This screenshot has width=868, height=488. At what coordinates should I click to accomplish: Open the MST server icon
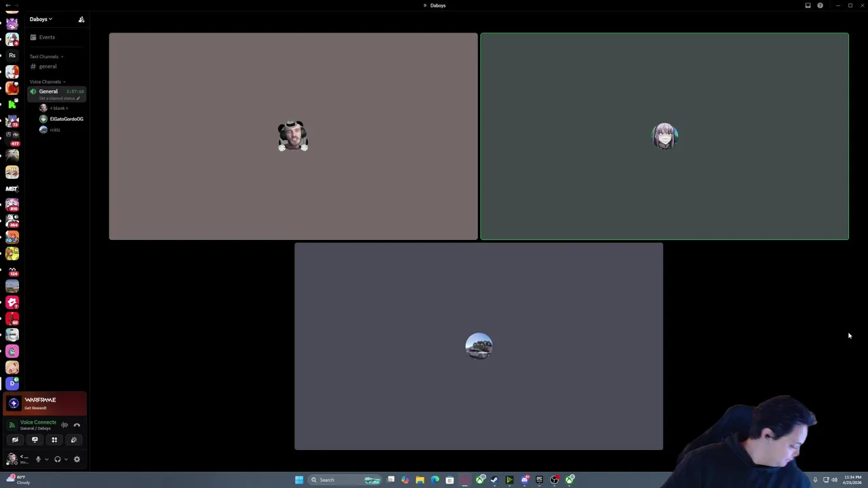tap(12, 188)
